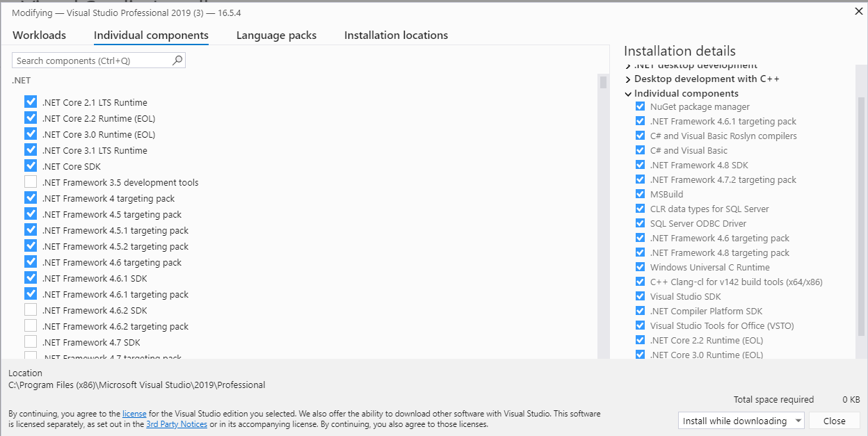Click the Close button
Viewport: 868px width, 436px height.
(834, 420)
